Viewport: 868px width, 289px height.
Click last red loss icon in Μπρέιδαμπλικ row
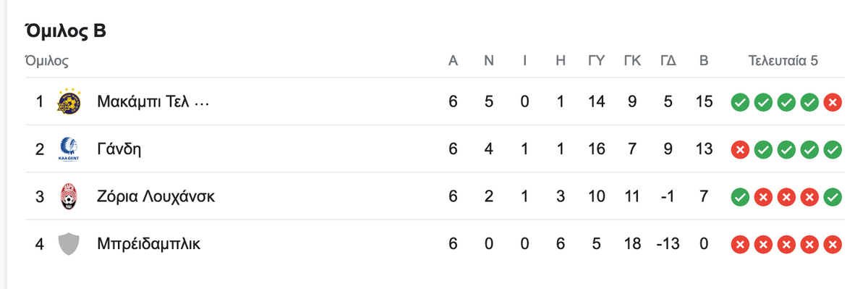click(x=833, y=245)
